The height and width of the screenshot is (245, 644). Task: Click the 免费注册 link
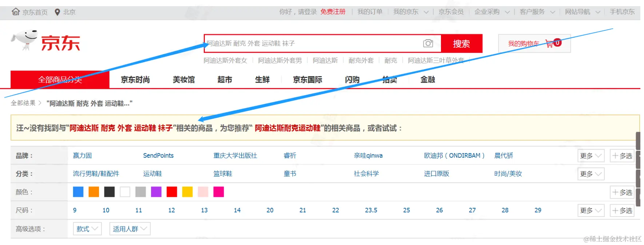(333, 12)
